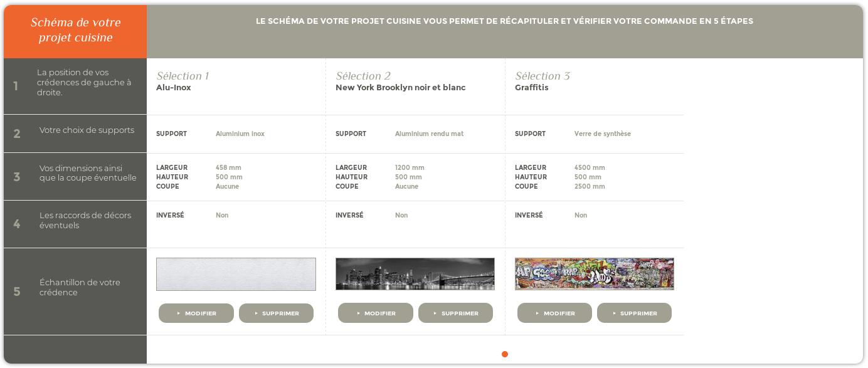
Task: Select step number 4 beside raccords
Action: click(x=17, y=224)
